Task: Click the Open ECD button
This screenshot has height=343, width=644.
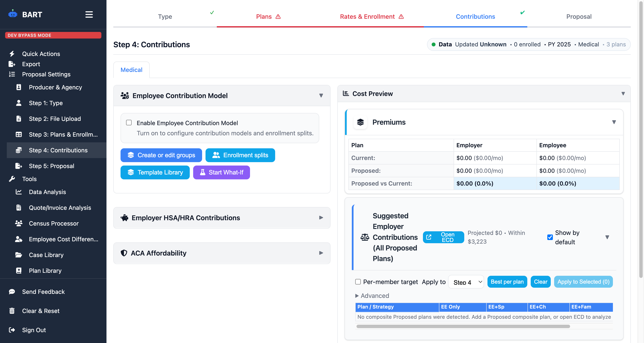Action: 443,237
